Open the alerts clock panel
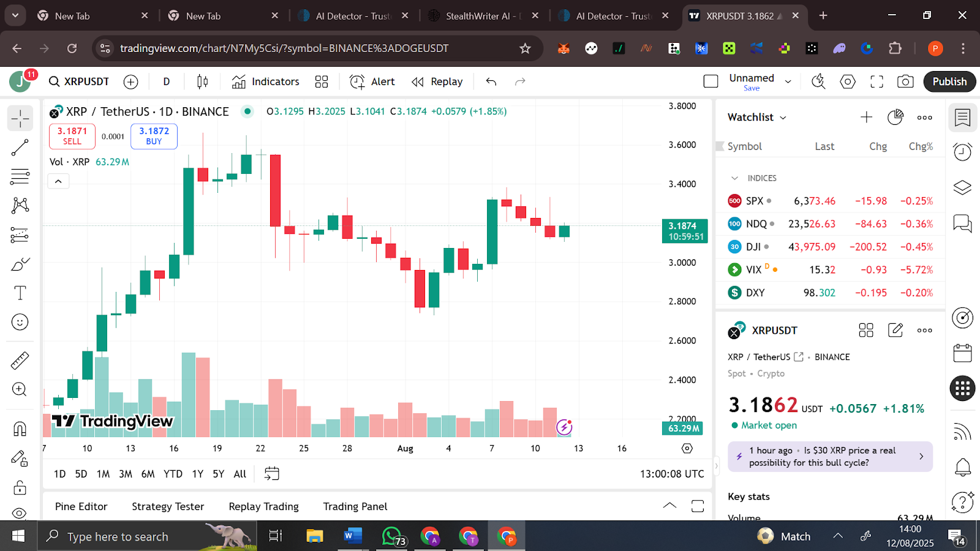Image resolution: width=980 pixels, height=551 pixels. (963, 151)
